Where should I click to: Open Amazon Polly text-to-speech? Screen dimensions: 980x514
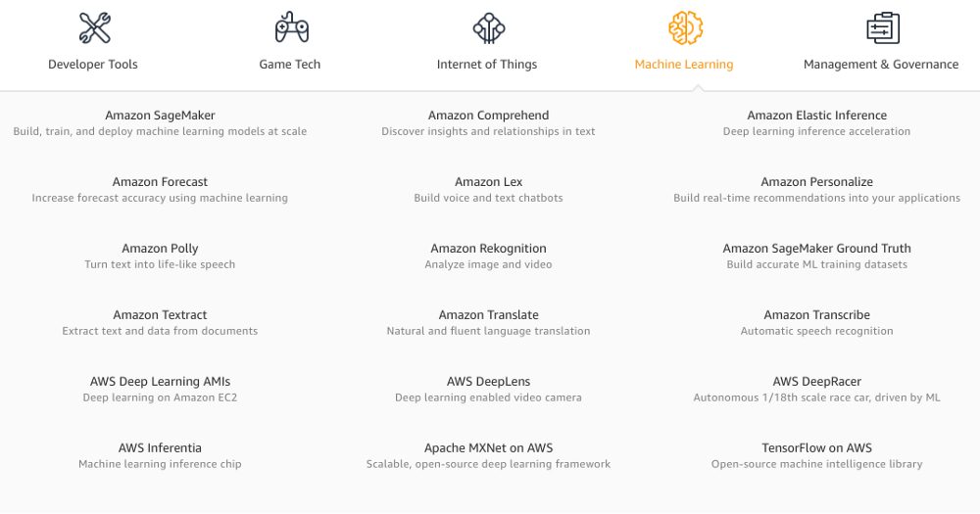[x=160, y=249]
